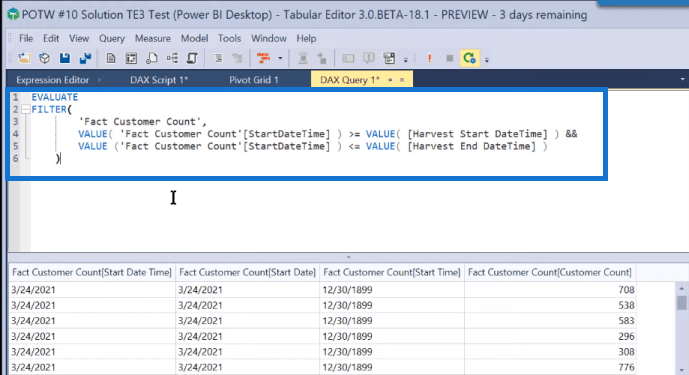Click the Fact Customer Count[Start Time] column header
Image resolution: width=689 pixels, height=375 pixels.
point(392,273)
